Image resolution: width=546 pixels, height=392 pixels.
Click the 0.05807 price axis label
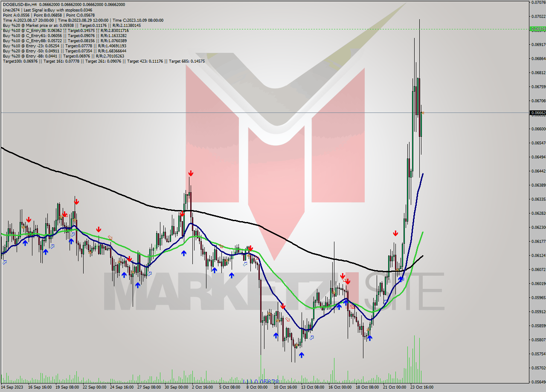538,340
